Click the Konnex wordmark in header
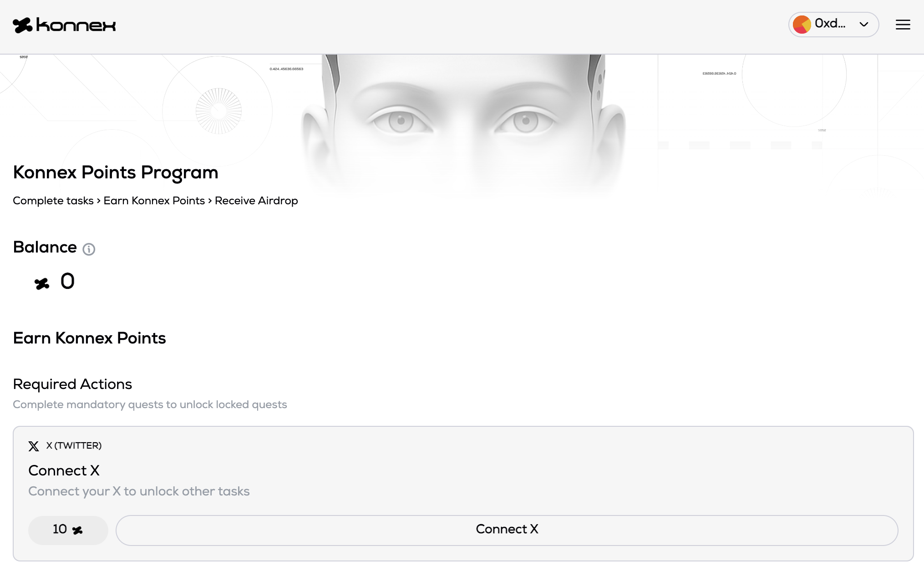The image size is (924, 586). 76,25
